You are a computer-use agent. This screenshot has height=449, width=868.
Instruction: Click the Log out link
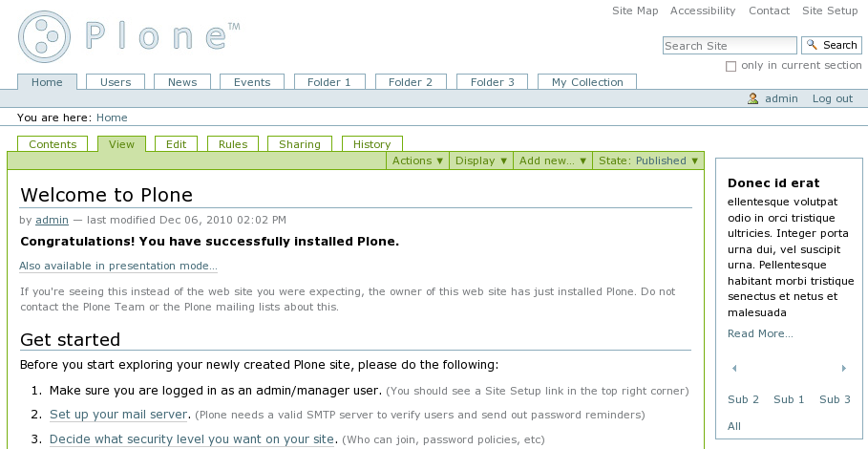click(x=832, y=98)
